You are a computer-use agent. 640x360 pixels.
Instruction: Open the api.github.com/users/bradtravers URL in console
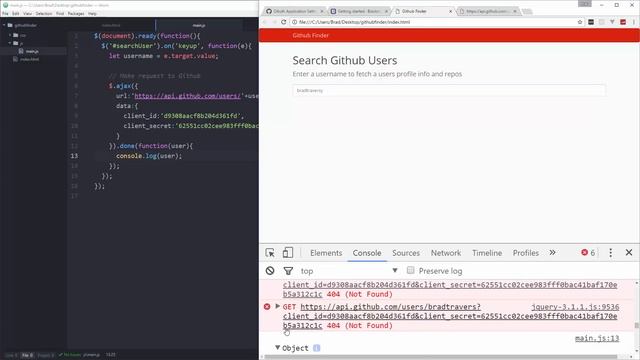click(391, 307)
